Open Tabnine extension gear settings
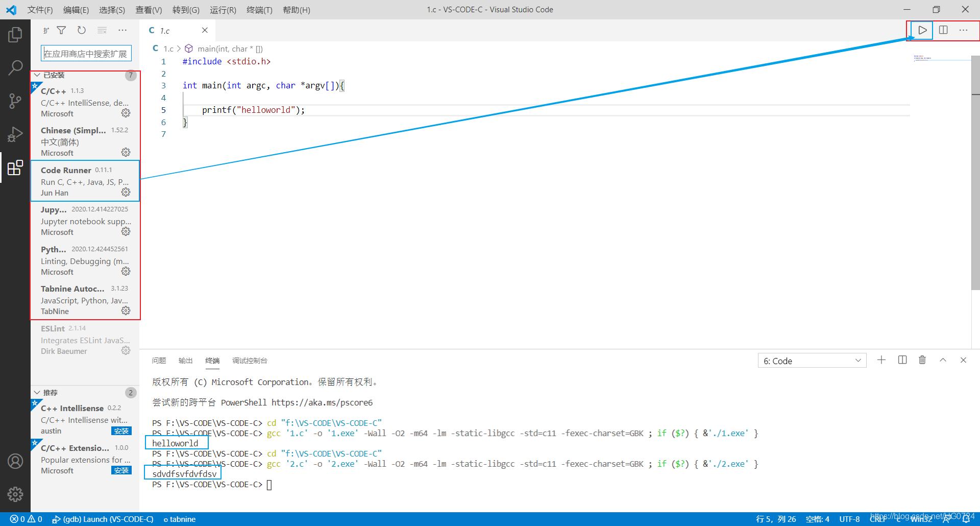The width and height of the screenshot is (980, 526). (126, 310)
